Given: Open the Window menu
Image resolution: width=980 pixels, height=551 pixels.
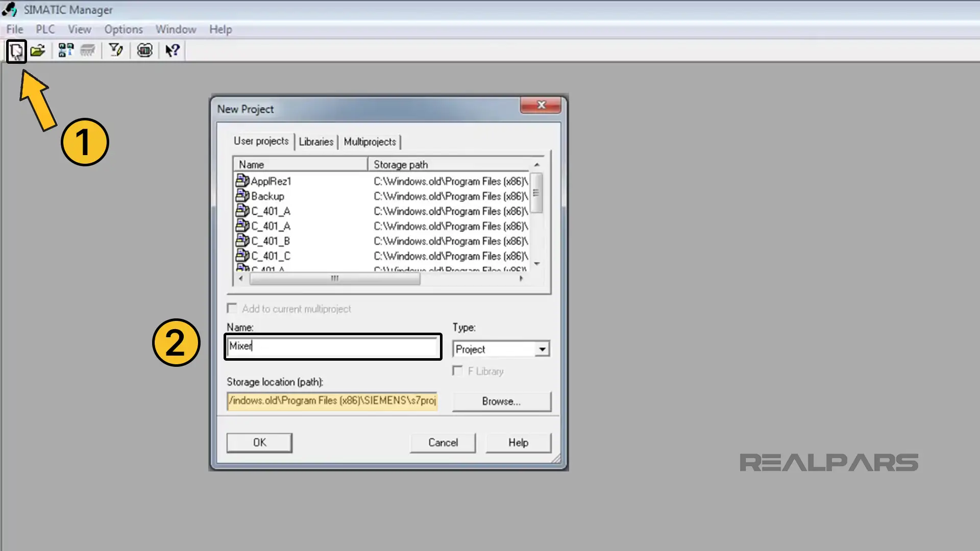Looking at the screenshot, I should tap(176, 29).
